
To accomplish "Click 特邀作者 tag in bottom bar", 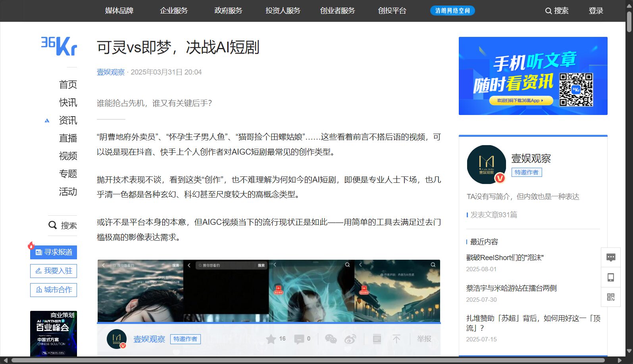I will point(185,339).
